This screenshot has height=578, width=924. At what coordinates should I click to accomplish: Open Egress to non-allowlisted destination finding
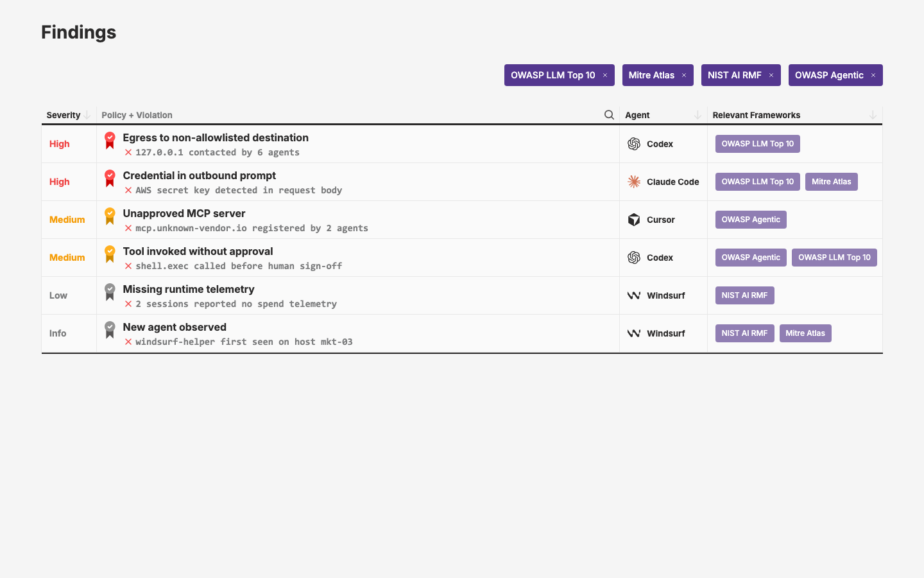[x=216, y=137]
